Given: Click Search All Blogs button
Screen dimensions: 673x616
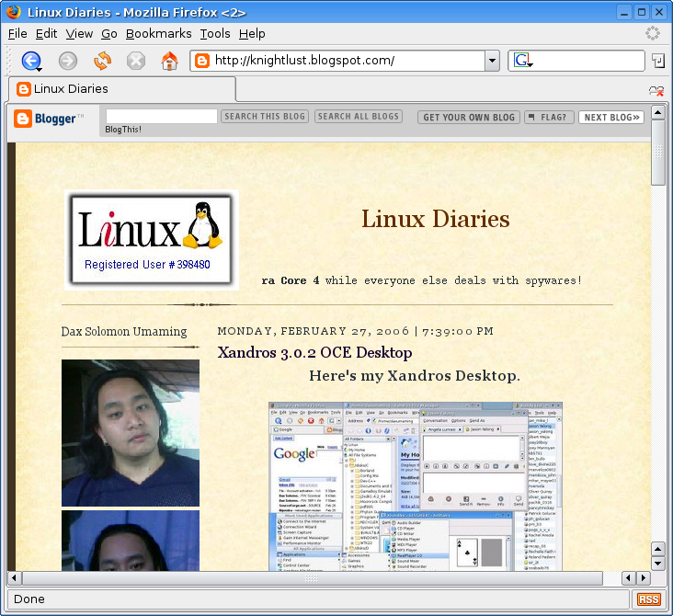Looking at the screenshot, I should pyautogui.click(x=359, y=117).
